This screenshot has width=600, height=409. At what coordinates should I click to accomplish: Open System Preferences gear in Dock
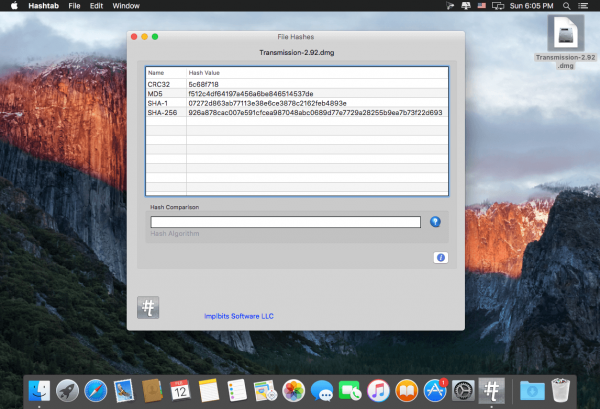[463, 391]
